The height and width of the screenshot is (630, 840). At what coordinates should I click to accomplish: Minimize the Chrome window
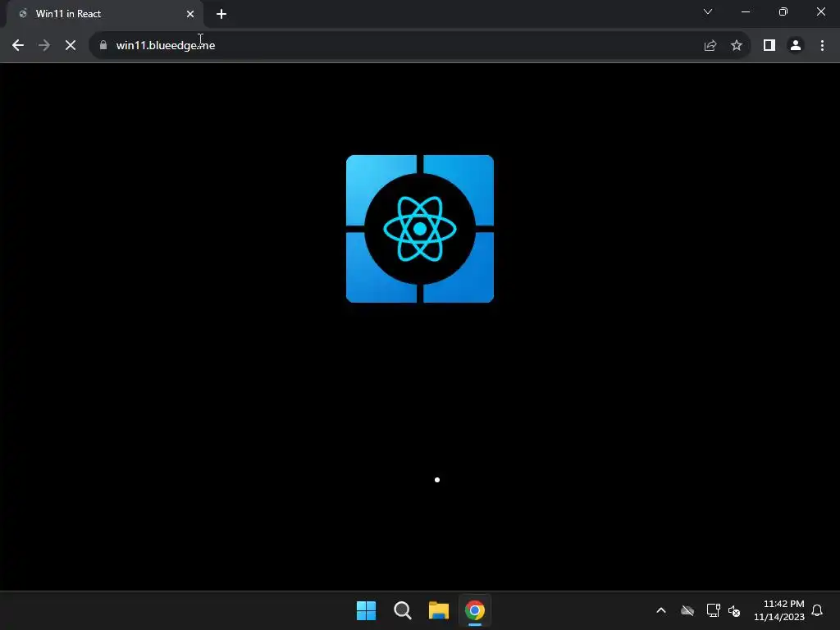click(746, 11)
